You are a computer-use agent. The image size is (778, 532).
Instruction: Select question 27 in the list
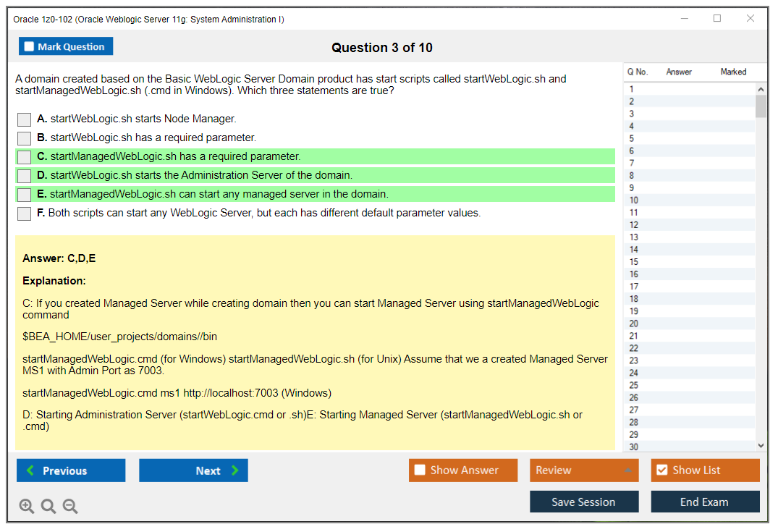click(x=689, y=410)
